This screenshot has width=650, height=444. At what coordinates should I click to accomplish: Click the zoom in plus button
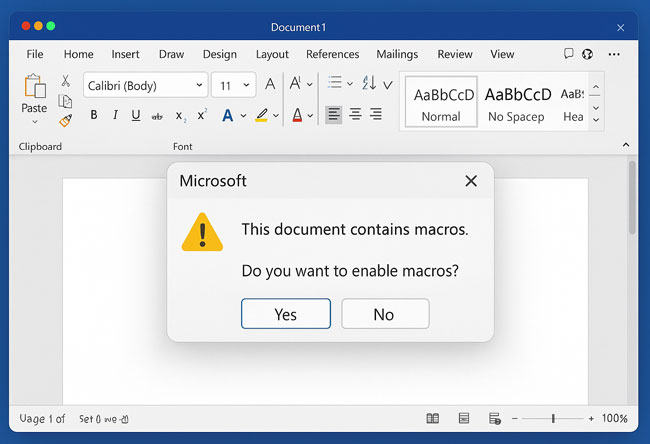[x=591, y=419]
